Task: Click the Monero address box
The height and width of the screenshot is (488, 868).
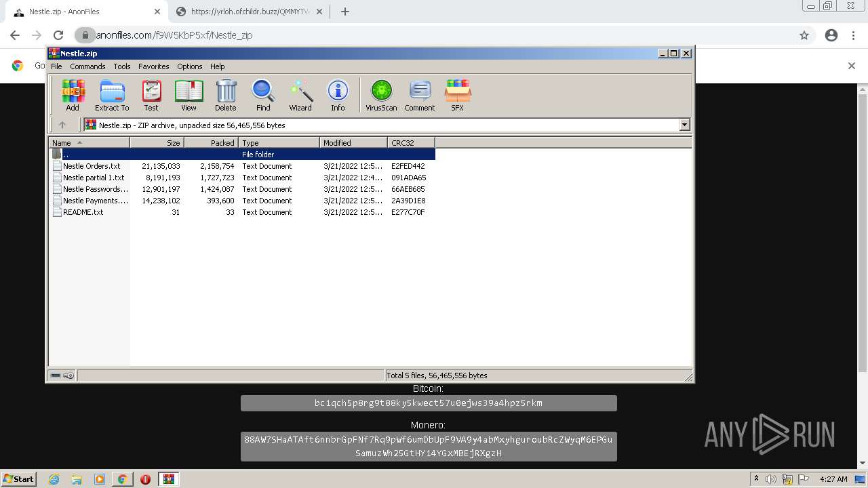Action: [429, 446]
